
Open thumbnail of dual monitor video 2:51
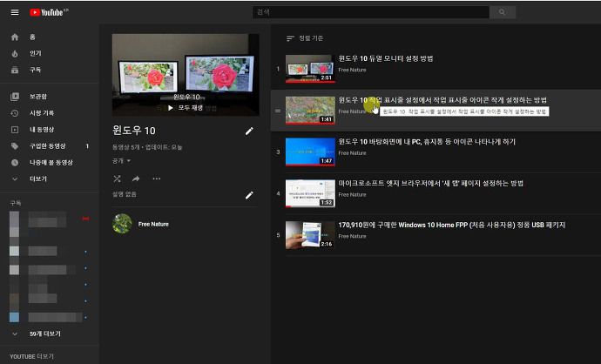click(x=310, y=69)
